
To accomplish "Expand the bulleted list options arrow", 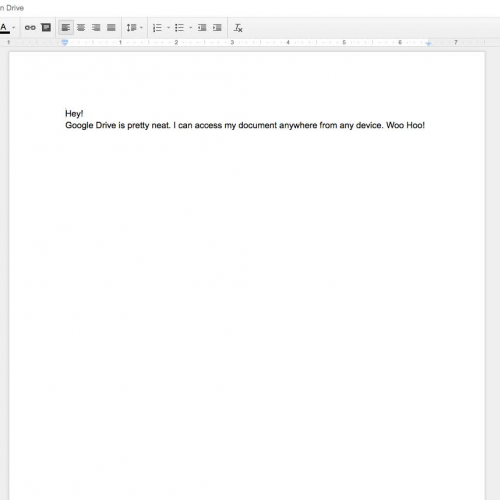I will [191, 28].
